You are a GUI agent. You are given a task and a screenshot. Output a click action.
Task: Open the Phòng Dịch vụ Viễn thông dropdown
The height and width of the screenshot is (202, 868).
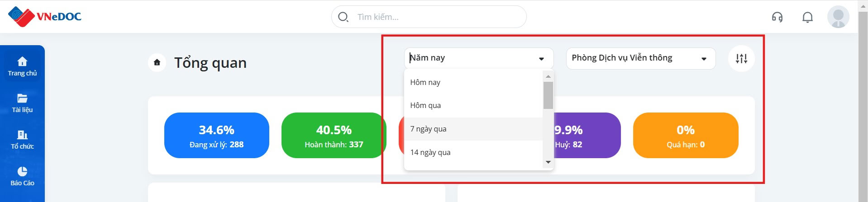click(x=641, y=58)
